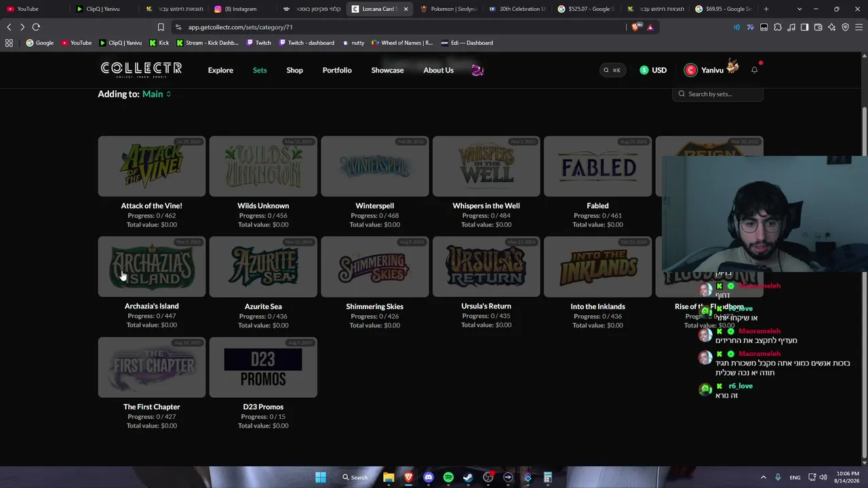Show hidden system tray icons
This screenshot has height=488, width=868.
[764, 477]
